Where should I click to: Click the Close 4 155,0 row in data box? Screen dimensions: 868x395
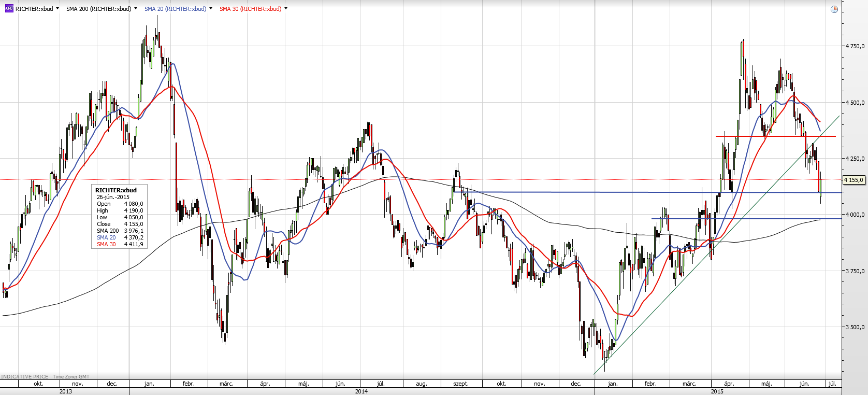(x=120, y=224)
